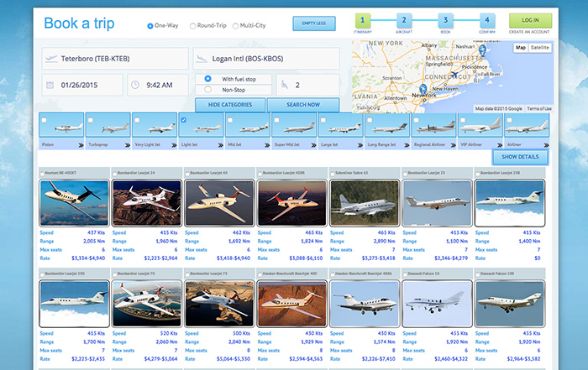The height and width of the screenshot is (370, 588).
Task: Click the Regional Airliner category image
Action: 433,125
